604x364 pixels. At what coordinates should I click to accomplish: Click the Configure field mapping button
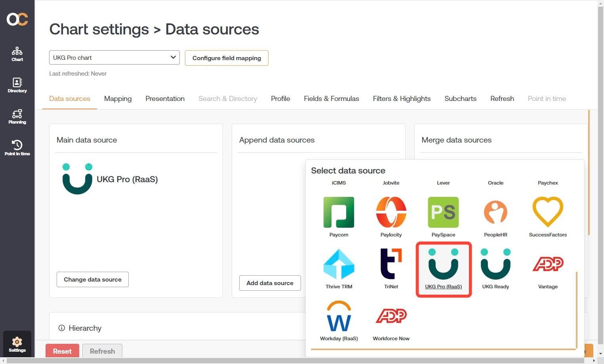tap(227, 58)
